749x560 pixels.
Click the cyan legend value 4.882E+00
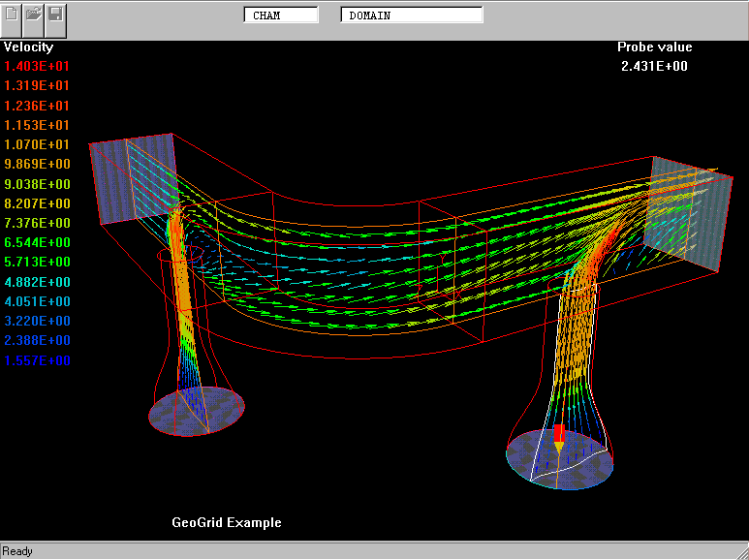coord(37,282)
